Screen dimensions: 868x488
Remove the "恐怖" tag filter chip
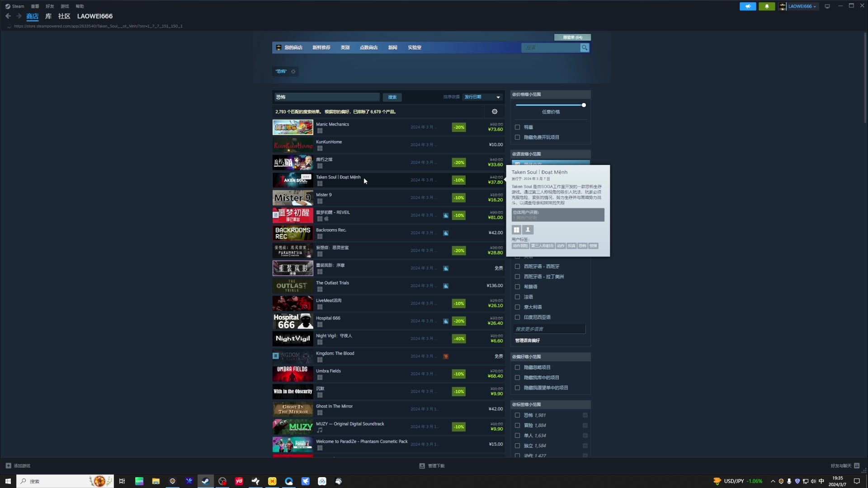[x=293, y=71]
